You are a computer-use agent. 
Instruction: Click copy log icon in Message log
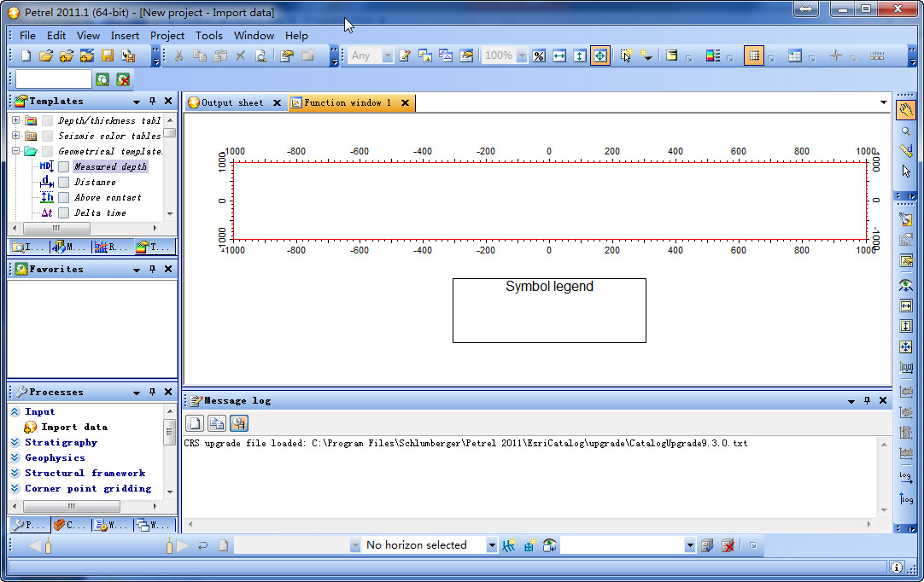(217, 423)
